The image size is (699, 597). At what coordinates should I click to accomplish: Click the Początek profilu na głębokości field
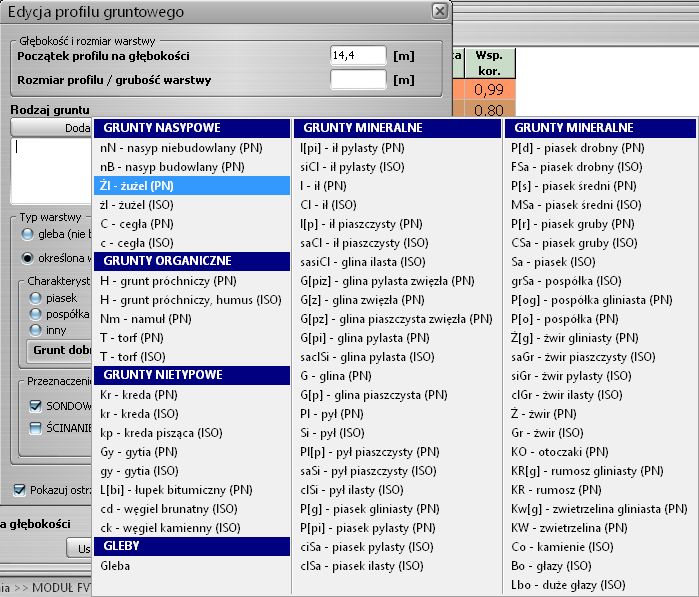[357, 56]
